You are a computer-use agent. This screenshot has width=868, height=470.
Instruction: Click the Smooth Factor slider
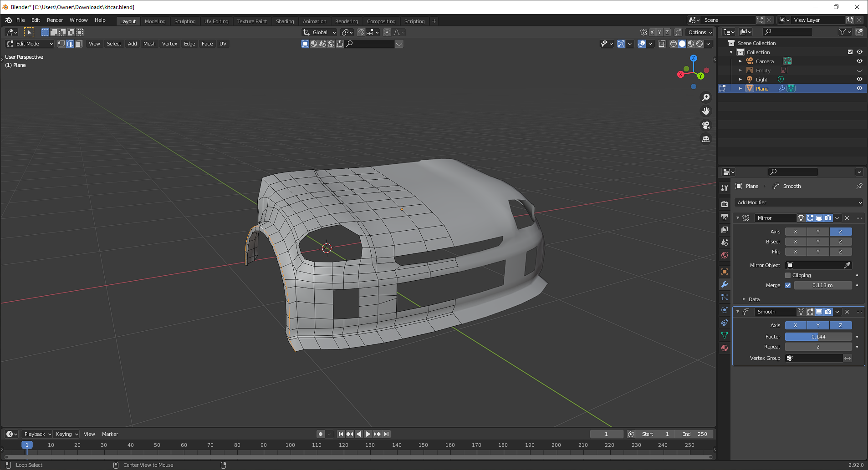click(x=818, y=337)
